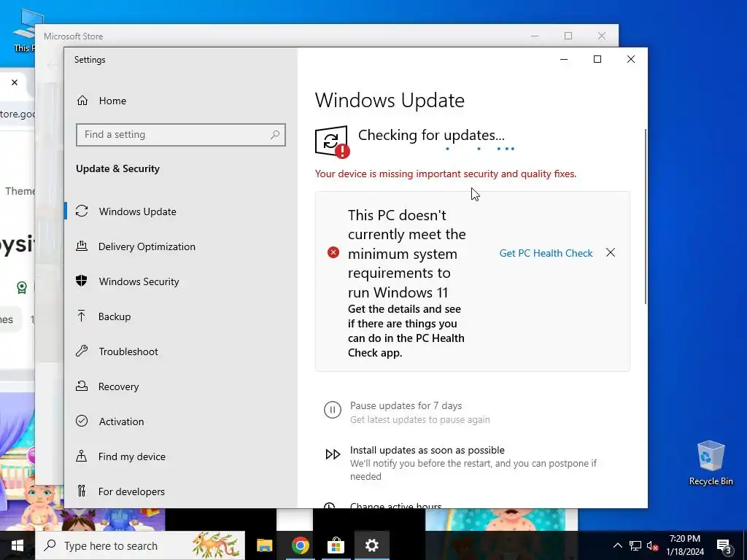Open File Explorer from the taskbar

[264, 545]
